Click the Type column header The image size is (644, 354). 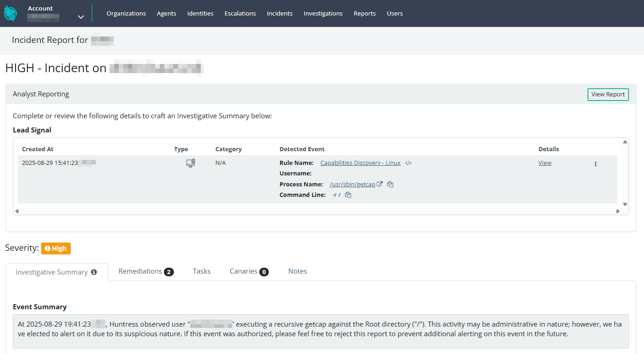point(181,149)
